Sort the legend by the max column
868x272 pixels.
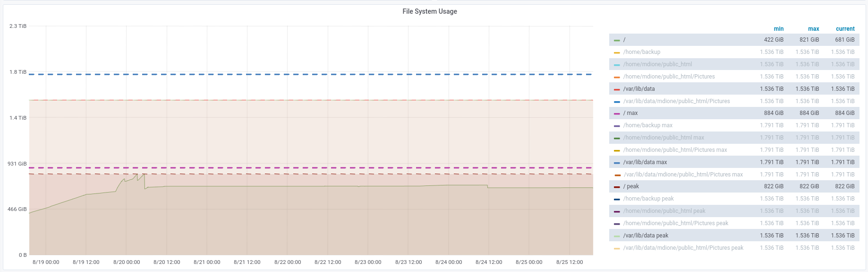(813, 29)
